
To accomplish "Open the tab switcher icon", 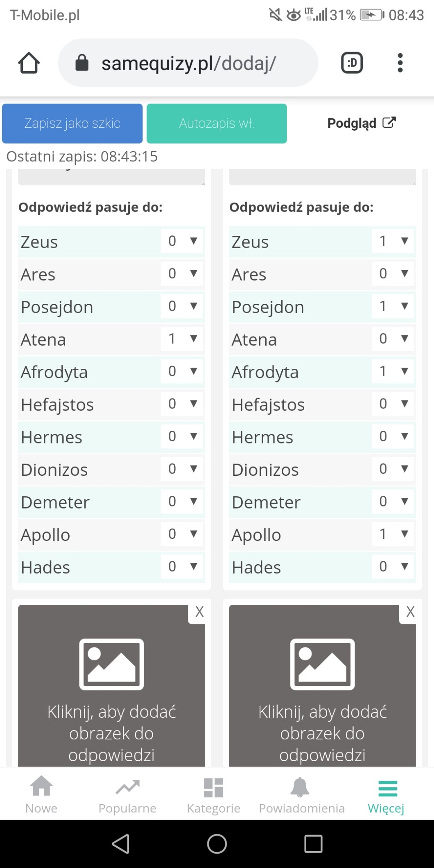I will click(352, 63).
